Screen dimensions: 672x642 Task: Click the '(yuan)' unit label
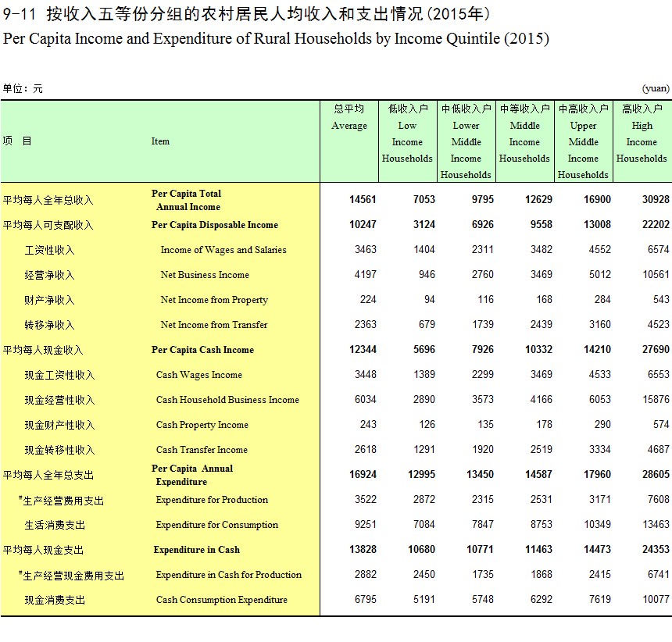[x=656, y=89]
